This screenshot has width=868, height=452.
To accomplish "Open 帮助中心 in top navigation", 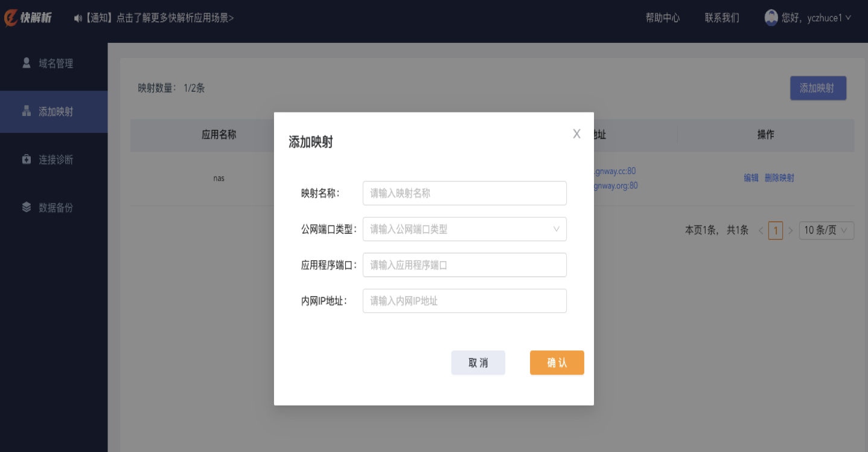I will [662, 18].
